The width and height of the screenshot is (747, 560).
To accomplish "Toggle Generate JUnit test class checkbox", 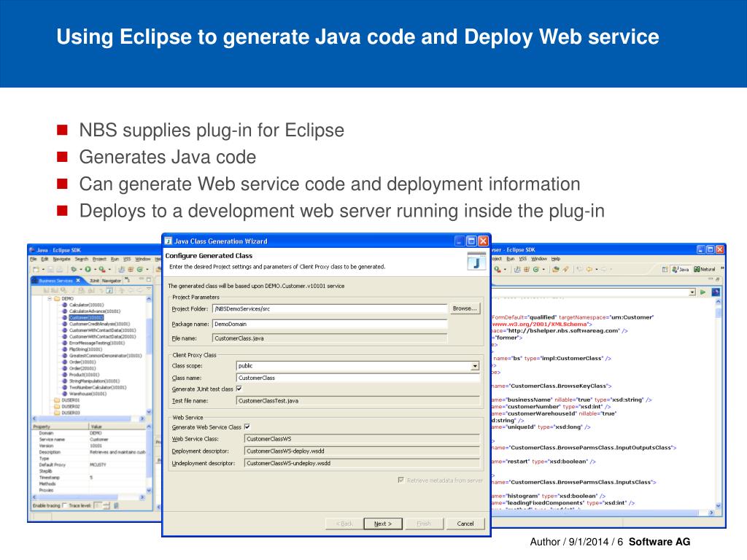I will click(x=239, y=389).
